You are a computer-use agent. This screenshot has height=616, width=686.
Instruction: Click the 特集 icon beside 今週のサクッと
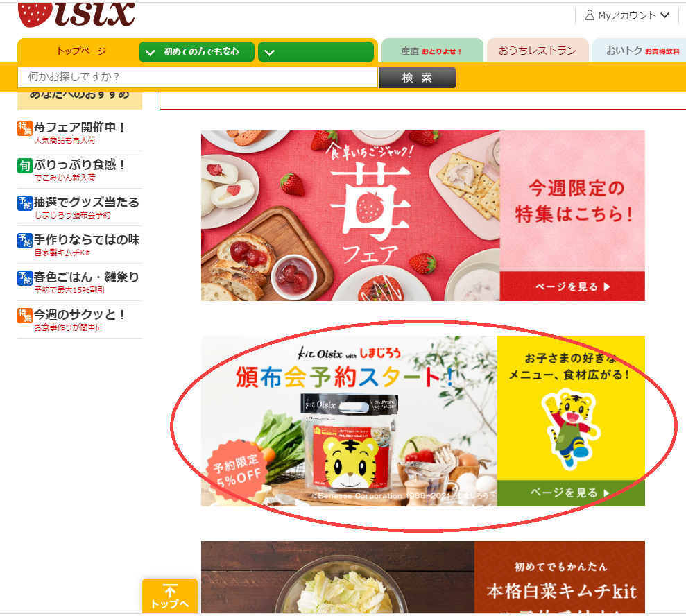[24, 316]
